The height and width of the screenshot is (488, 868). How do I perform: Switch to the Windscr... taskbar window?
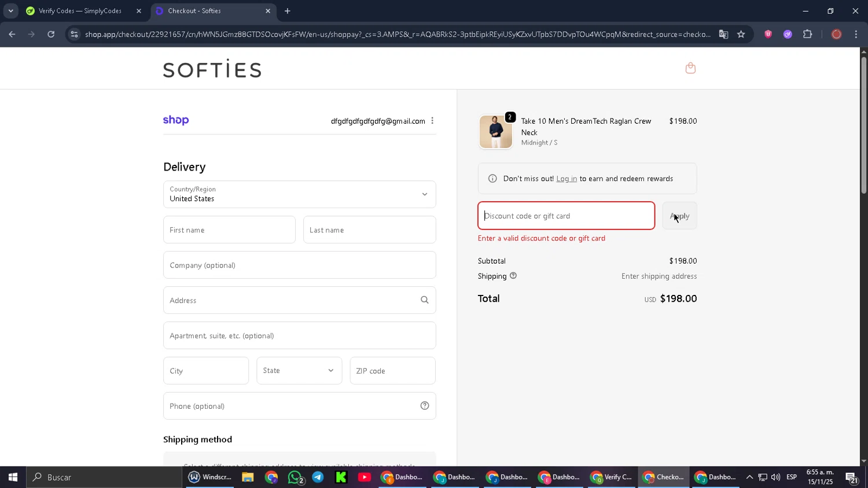pyautogui.click(x=210, y=477)
